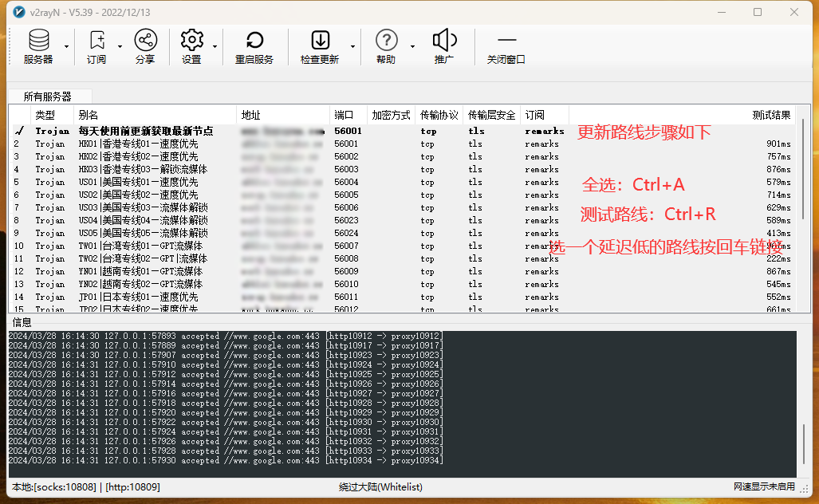This screenshot has width=819, height=504.
Task: Open the 设置 (Settings) gear icon
Action: click(x=191, y=40)
